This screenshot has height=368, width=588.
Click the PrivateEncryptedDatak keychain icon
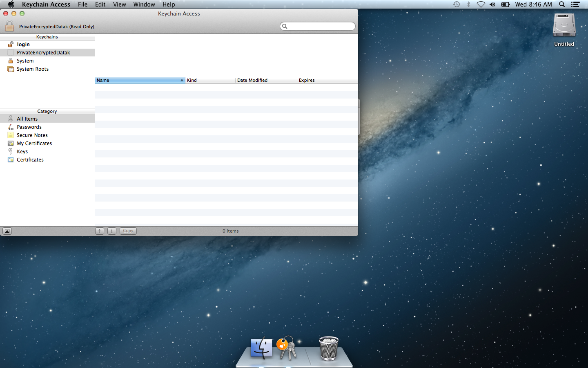click(x=11, y=52)
